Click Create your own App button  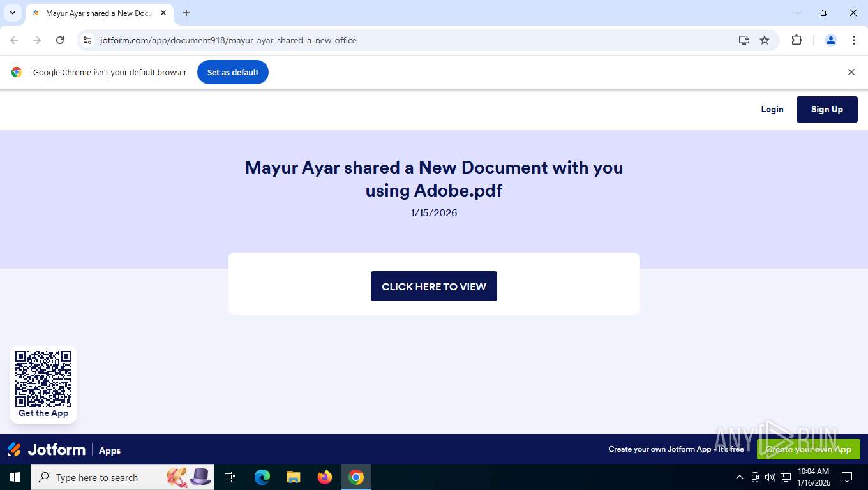(x=809, y=449)
